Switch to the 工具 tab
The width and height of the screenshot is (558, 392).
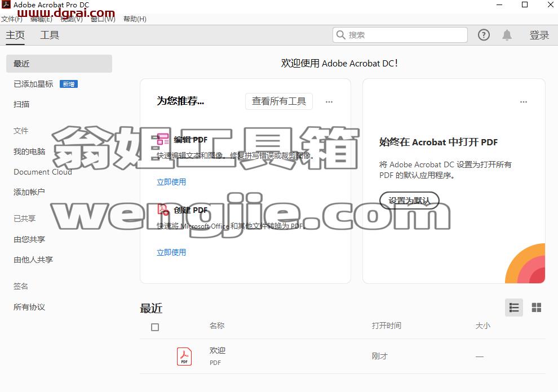tap(50, 35)
